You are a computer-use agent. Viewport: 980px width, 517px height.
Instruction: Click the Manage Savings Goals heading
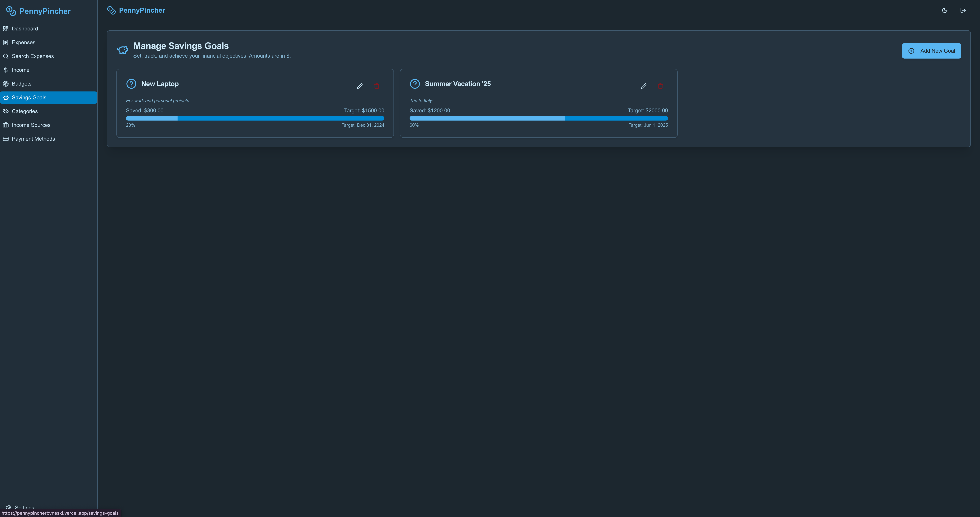[181, 46]
